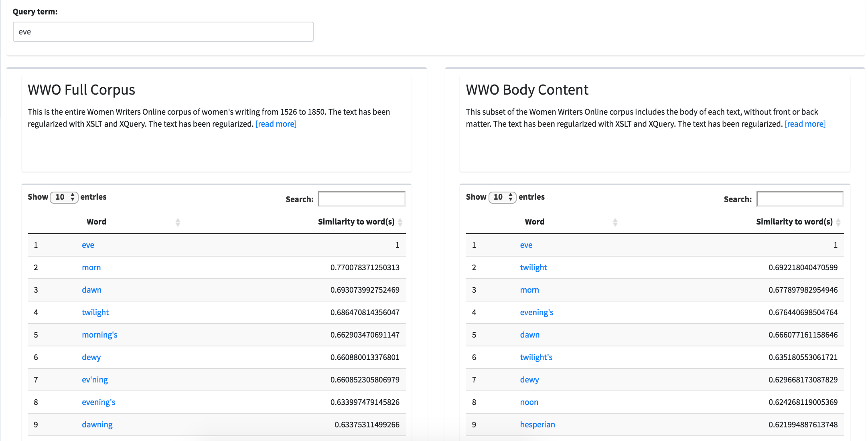Open the Show entries dropdown under WWO Full Corpus
The width and height of the screenshot is (868, 441).
coord(64,197)
